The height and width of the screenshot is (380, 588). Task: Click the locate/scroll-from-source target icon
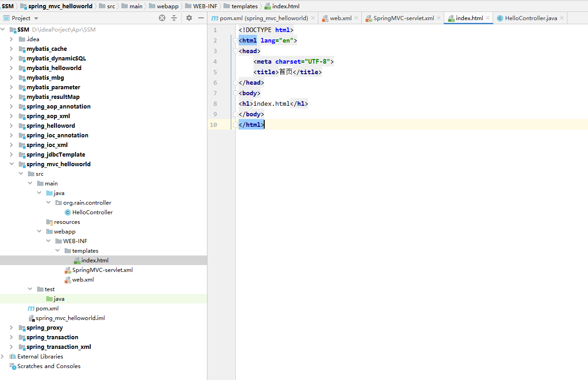(x=162, y=18)
